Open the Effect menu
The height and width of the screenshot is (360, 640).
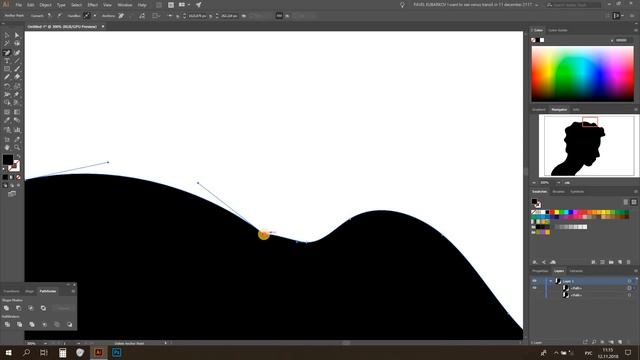93,5
